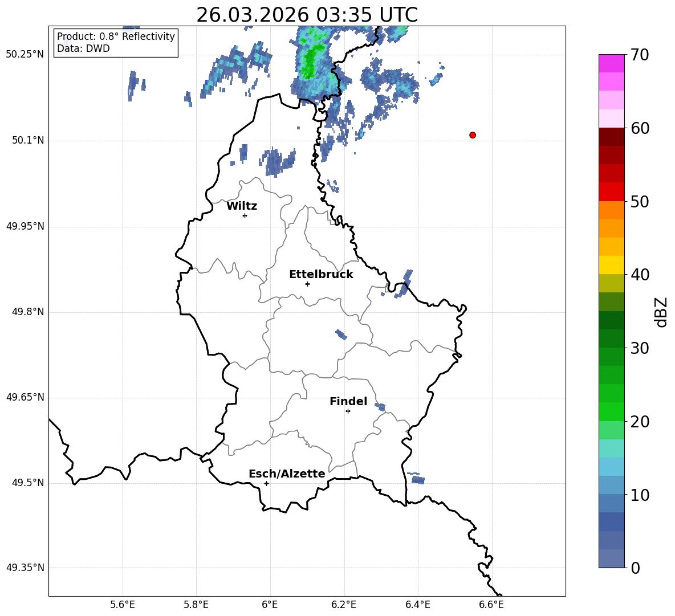675x616 pixels.
Task: Click the 50.25°N latitude label
Action: coord(25,55)
